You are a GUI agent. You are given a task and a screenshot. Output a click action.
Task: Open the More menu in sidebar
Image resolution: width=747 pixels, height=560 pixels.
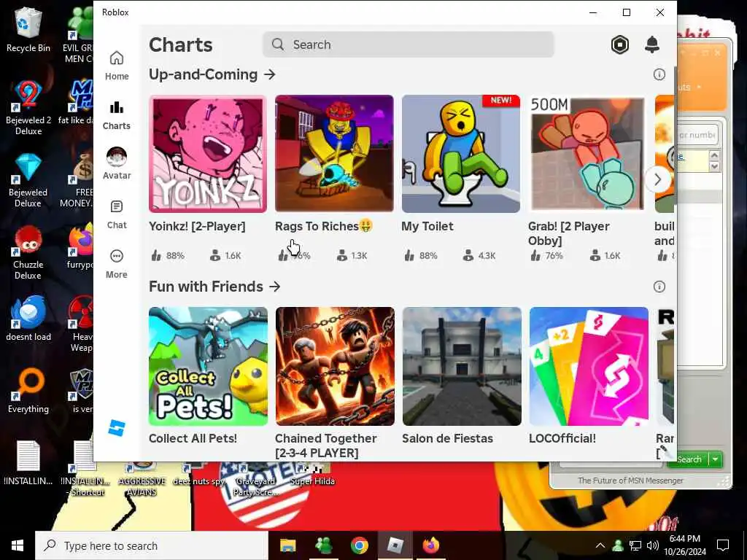pos(117,264)
